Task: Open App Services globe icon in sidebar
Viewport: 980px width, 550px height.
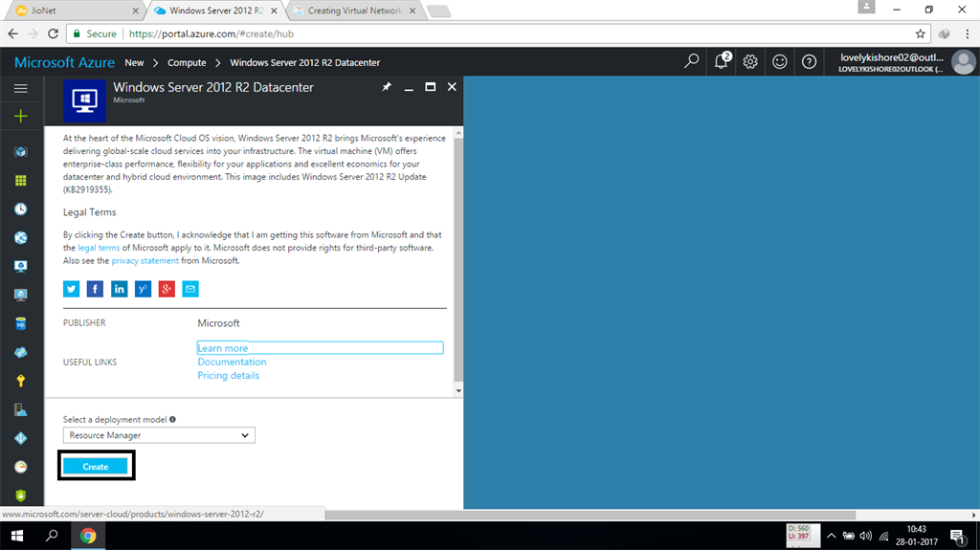Action: [21, 237]
